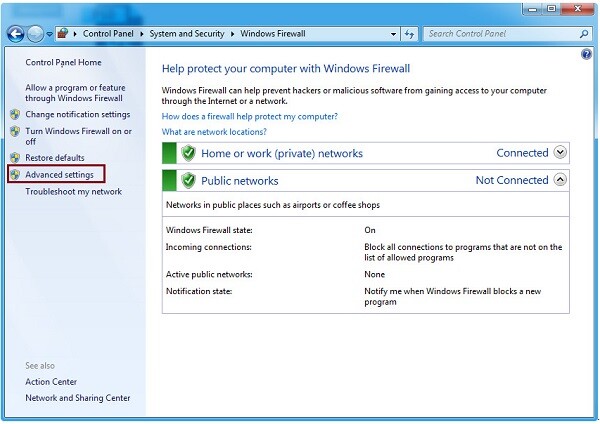Click the Control Panel icon in address bar
The width and height of the screenshot is (600, 424).
click(63, 34)
